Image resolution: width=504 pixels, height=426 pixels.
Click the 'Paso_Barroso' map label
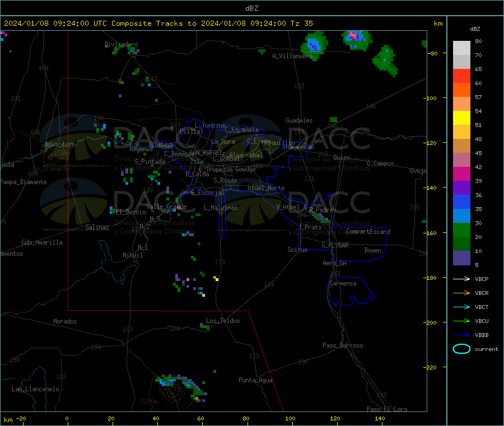pos(343,345)
